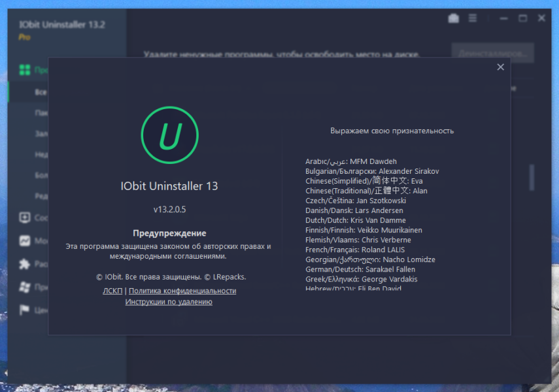
Task: Select the 'Все' programs sidebar item
Action: [41, 92]
